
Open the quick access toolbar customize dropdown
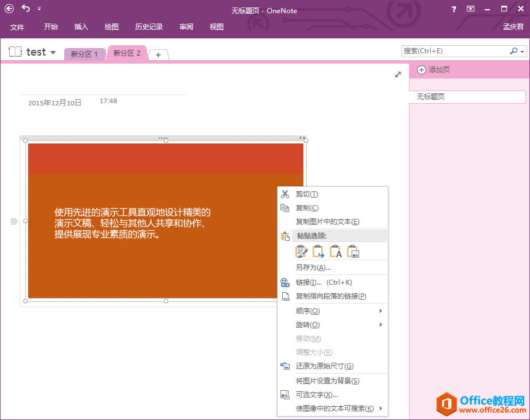pos(39,8)
